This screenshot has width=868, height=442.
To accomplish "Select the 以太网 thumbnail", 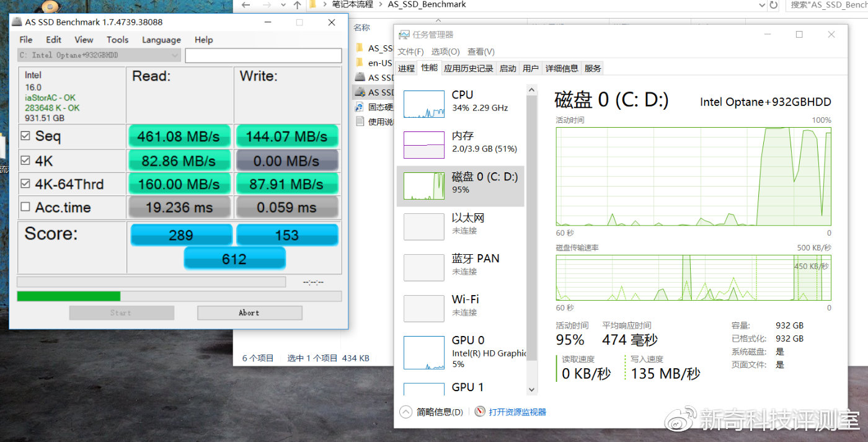I will (x=424, y=227).
